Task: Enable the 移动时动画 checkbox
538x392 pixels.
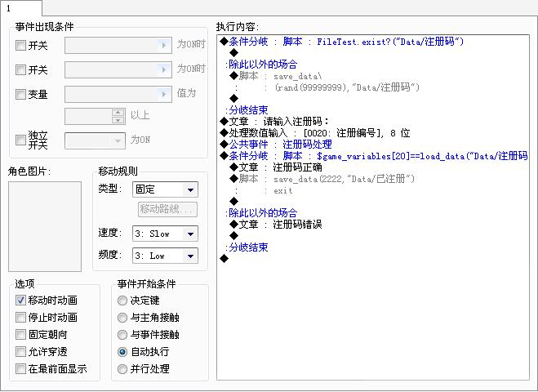Action: (20, 300)
